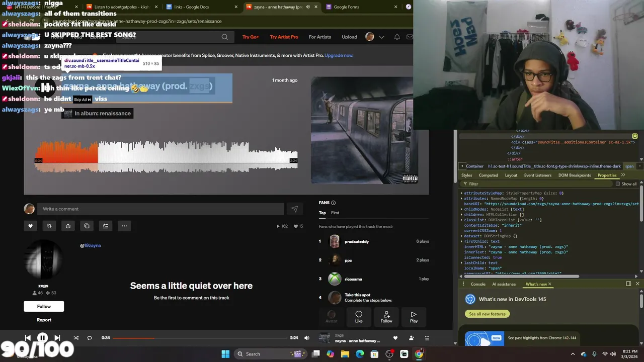Viewport: 644px width, 362px height.
Task: Click the Report link under Follow
Action: (44, 320)
